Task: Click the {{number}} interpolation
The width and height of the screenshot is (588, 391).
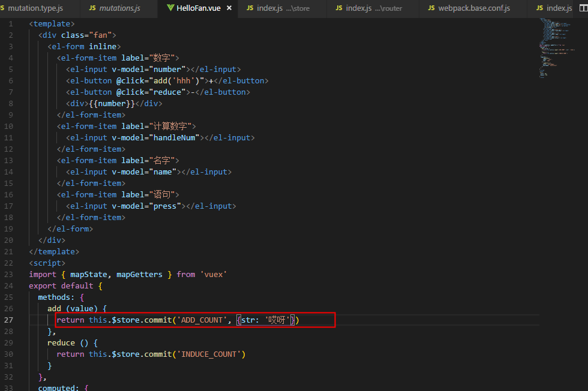Action: click(112, 104)
